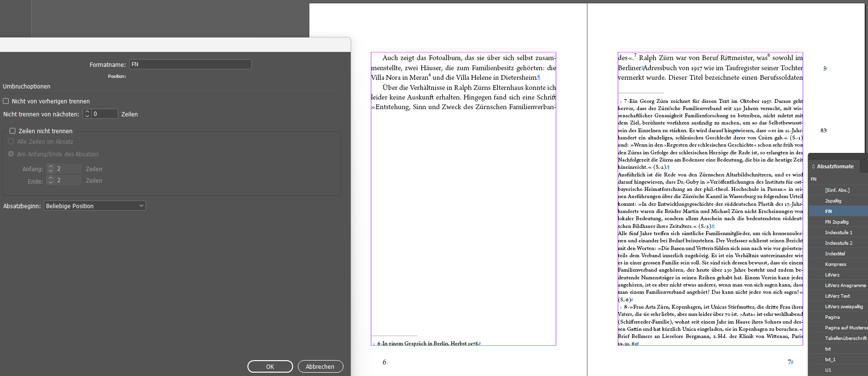Select the [Einf. Abs.] paragraph style
Viewport: 868px width, 376px height.
point(838,190)
